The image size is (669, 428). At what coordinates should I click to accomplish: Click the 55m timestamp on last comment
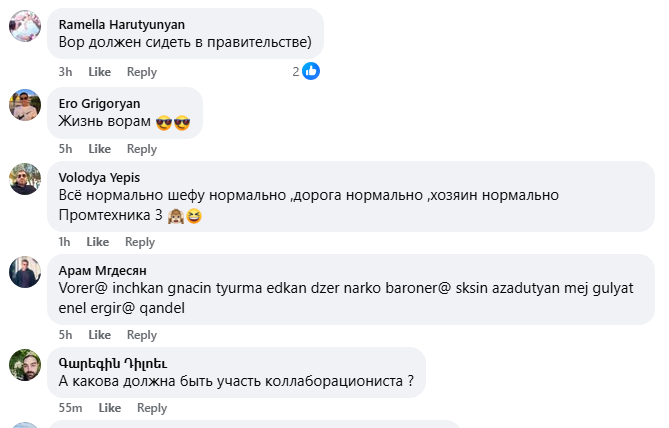[70, 408]
